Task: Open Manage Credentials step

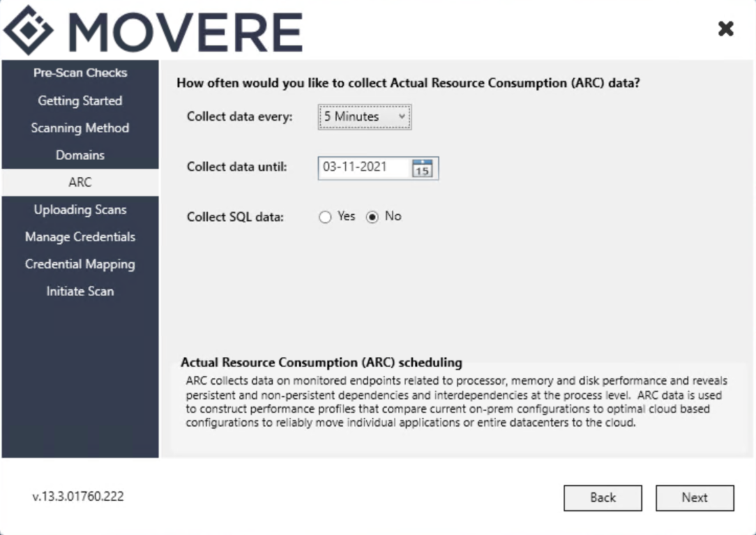Action: (x=80, y=237)
